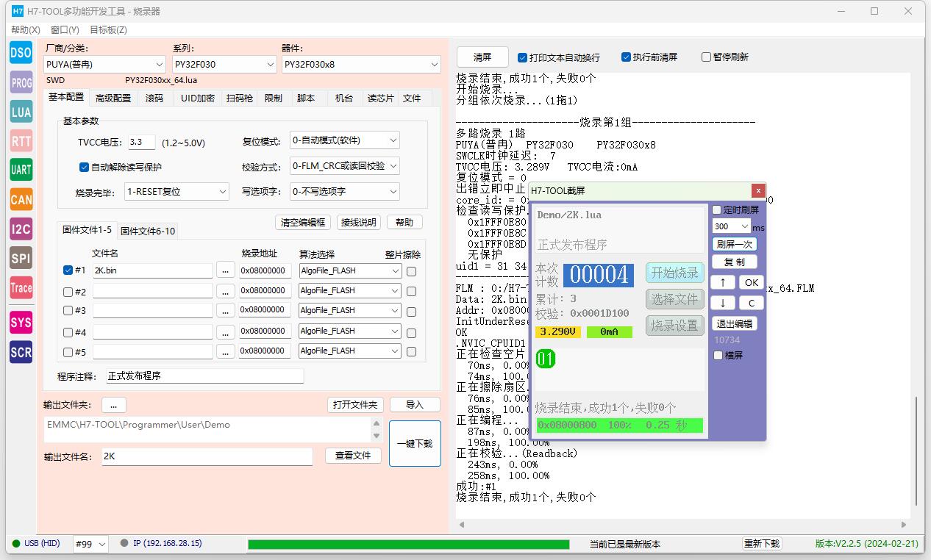The image size is (931, 560).
Task: Expand the 写选项字 dropdown
Action: [345, 192]
